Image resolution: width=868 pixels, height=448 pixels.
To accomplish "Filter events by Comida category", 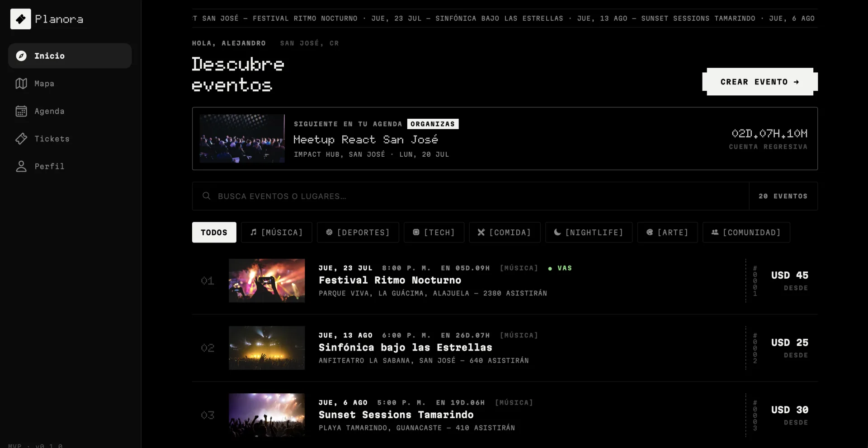I will tap(505, 232).
